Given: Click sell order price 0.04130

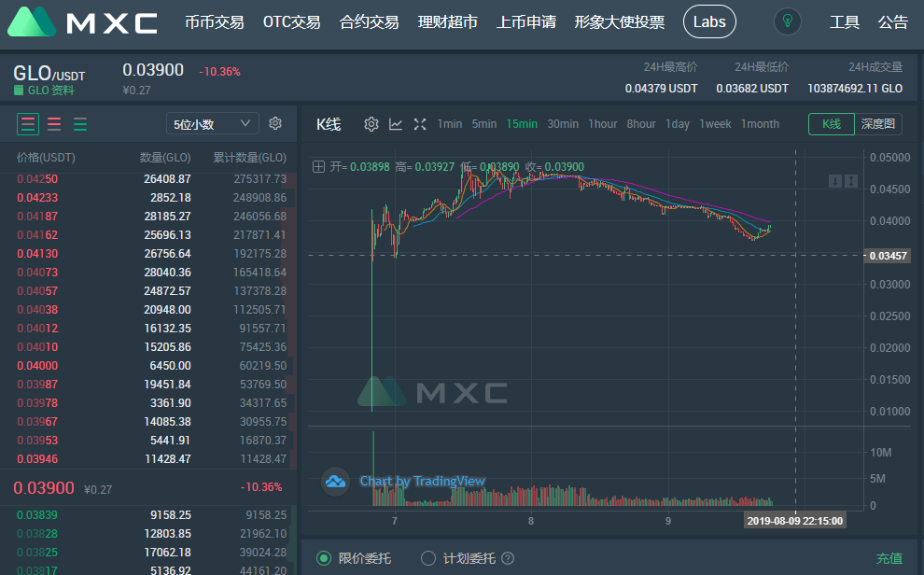Looking at the screenshot, I should pyautogui.click(x=37, y=253).
